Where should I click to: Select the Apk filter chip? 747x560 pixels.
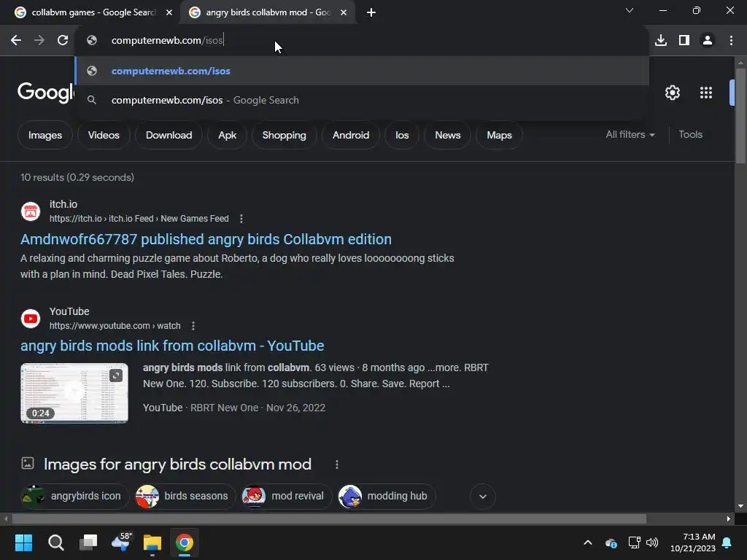228,135
